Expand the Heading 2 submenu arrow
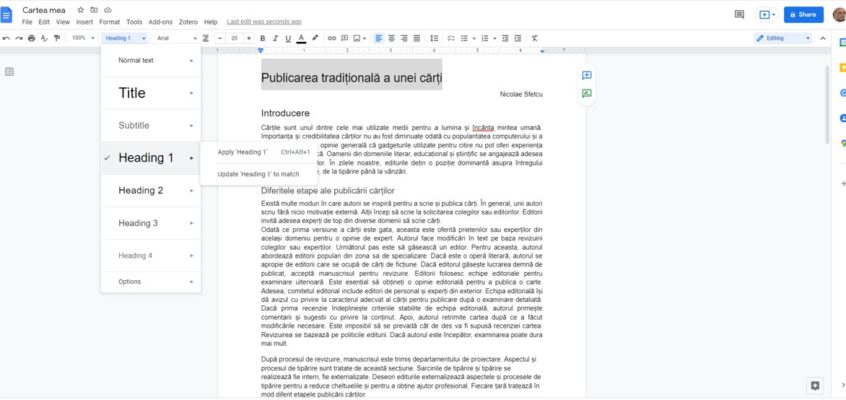 point(192,191)
